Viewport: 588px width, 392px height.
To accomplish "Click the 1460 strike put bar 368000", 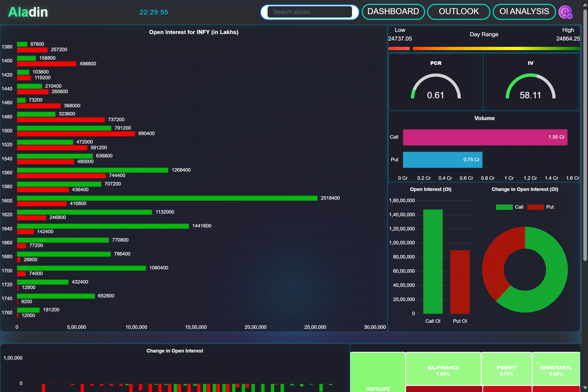I will coord(39,106).
